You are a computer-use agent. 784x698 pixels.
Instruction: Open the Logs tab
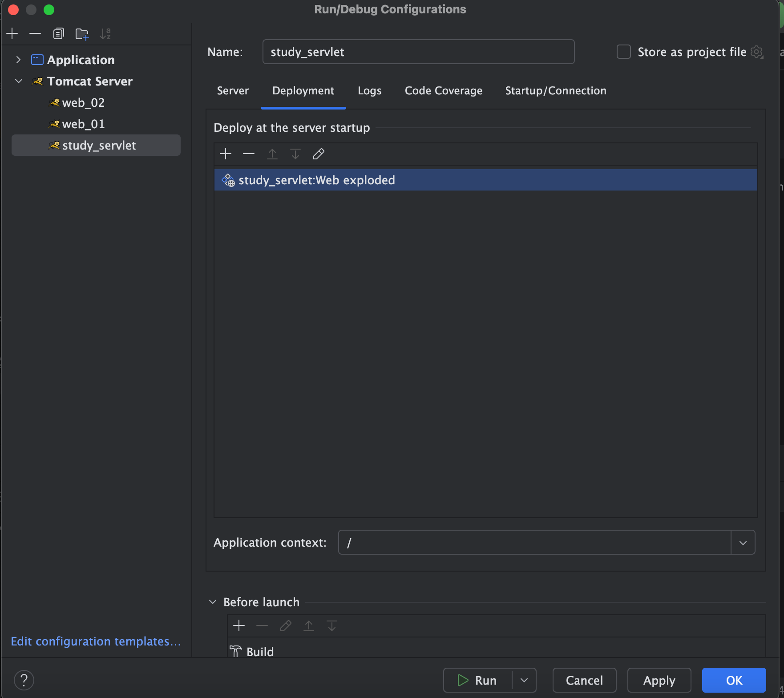pos(369,90)
